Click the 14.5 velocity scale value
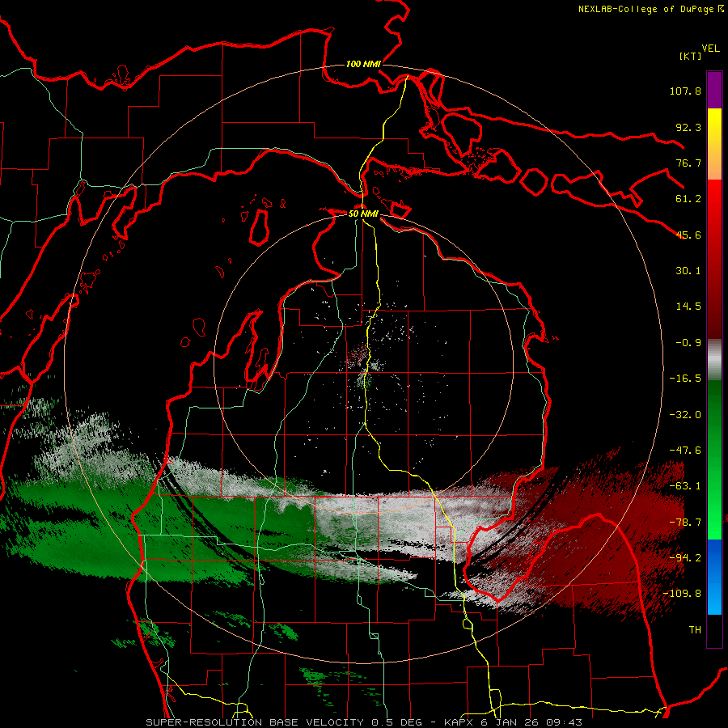Screen dimensions: 728x728 click(688, 307)
